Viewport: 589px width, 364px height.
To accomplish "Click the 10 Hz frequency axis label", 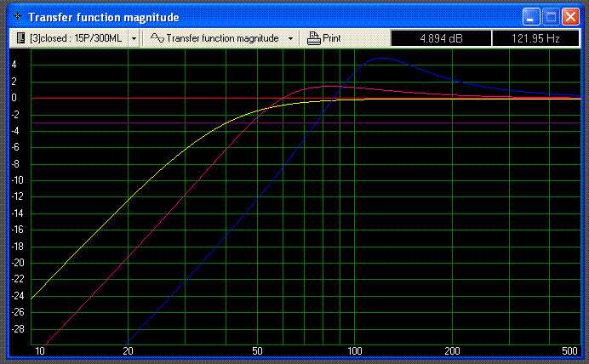I will [x=39, y=351].
